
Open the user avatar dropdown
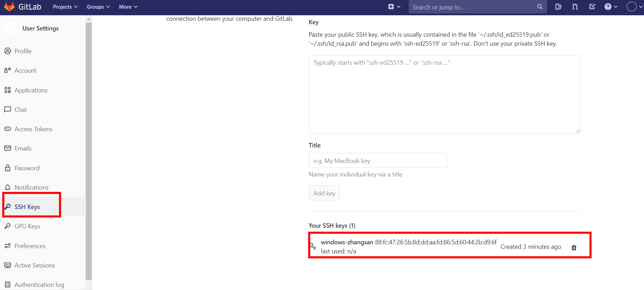[635, 7]
